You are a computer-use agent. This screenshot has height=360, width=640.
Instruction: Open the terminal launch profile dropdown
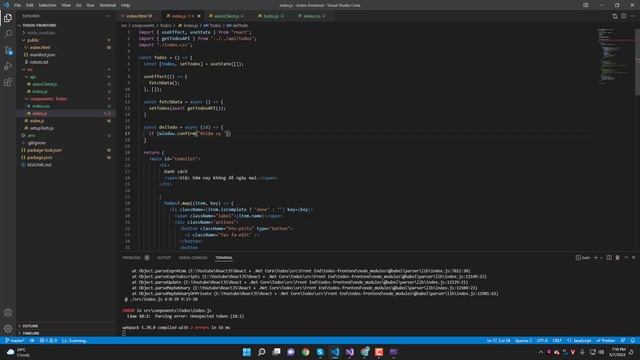[x=601, y=258]
